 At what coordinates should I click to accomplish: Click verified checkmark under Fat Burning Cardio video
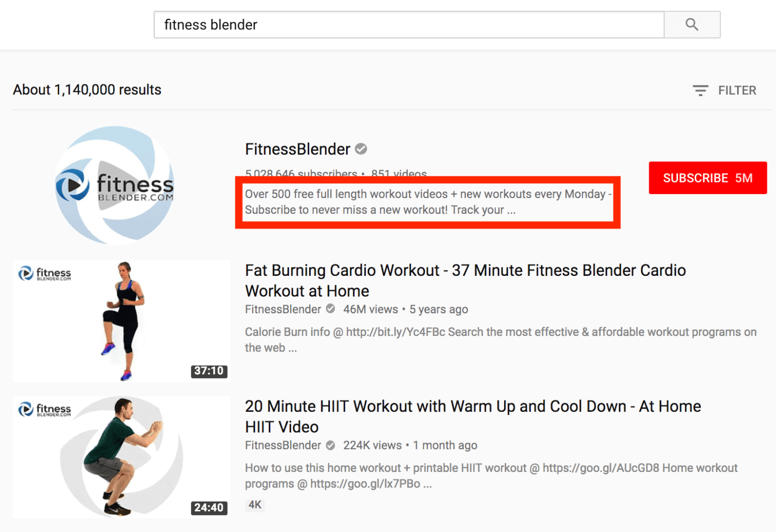coord(330,309)
